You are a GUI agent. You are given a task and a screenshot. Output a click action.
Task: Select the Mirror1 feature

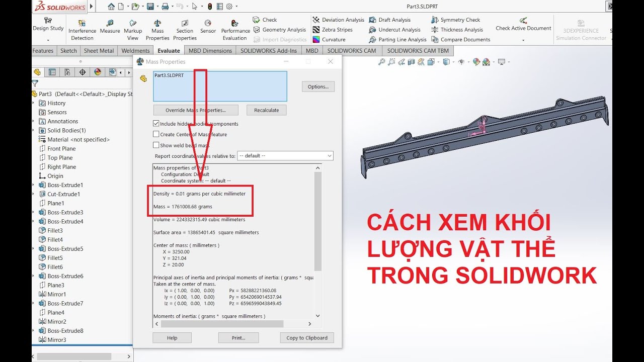(52, 294)
